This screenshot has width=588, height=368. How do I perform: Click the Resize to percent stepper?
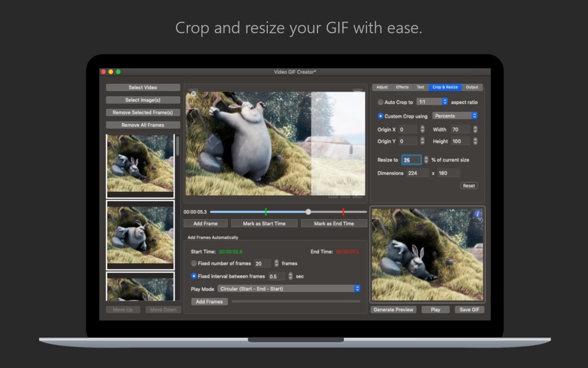point(426,160)
